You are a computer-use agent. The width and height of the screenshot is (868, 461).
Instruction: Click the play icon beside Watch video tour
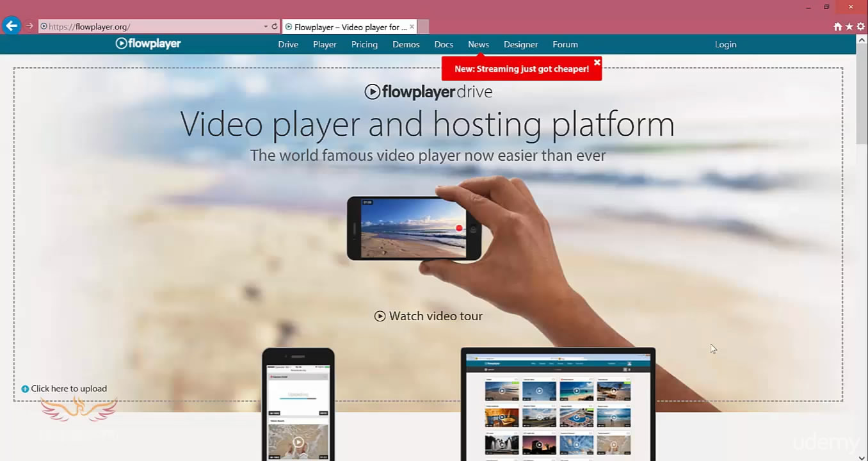pos(380,316)
